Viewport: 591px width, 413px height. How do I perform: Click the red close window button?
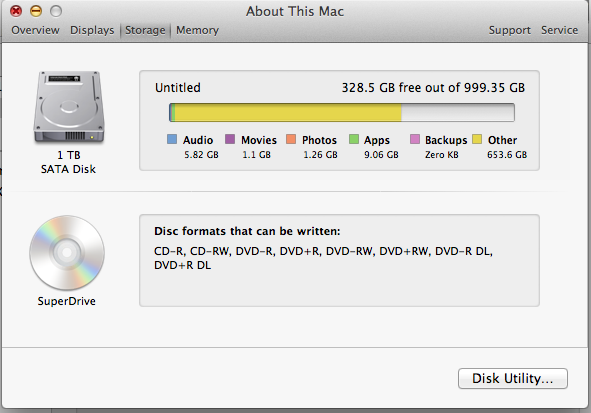pyautogui.click(x=16, y=11)
